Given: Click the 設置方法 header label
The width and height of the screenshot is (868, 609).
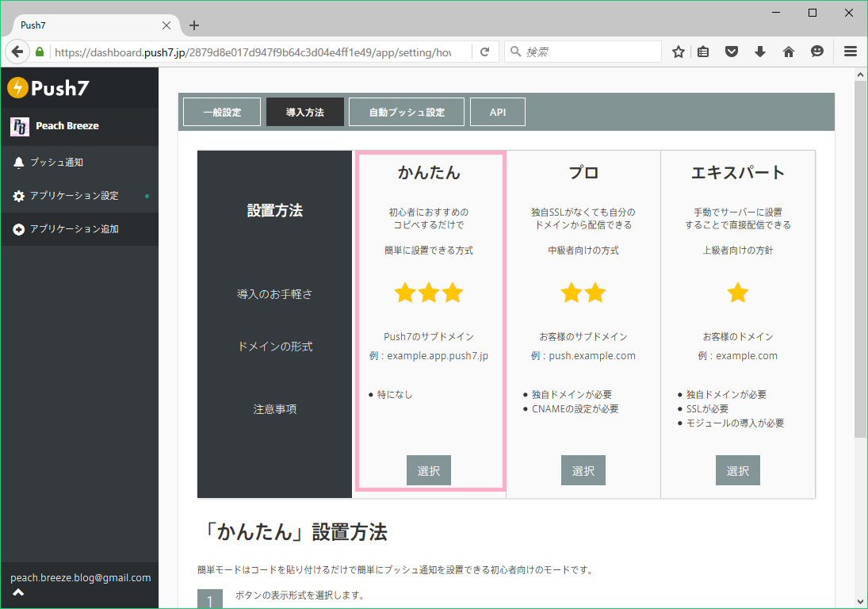Looking at the screenshot, I should (x=274, y=210).
